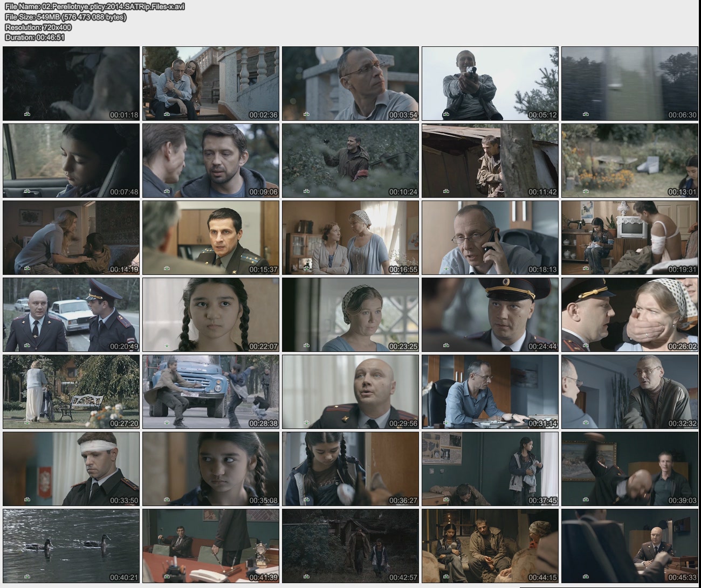Select the frame of hand covering woman's mouth
Screen dimensions: 701x588
pyautogui.click(x=629, y=314)
